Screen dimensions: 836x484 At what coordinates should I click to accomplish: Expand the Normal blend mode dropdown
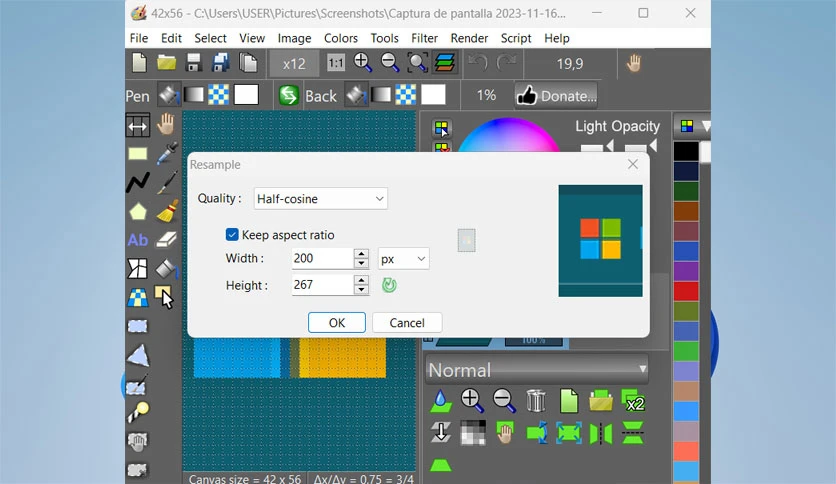537,369
